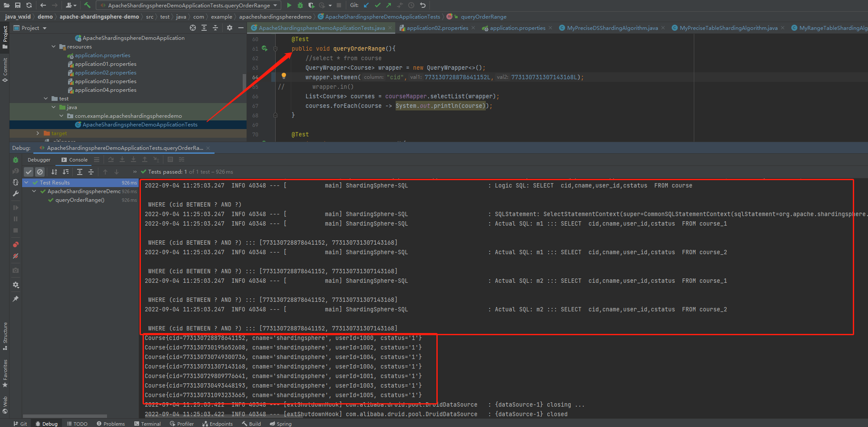Hide the Project panel with minus icon
The height and width of the screenshot is (427, 868).
point(241,28)
